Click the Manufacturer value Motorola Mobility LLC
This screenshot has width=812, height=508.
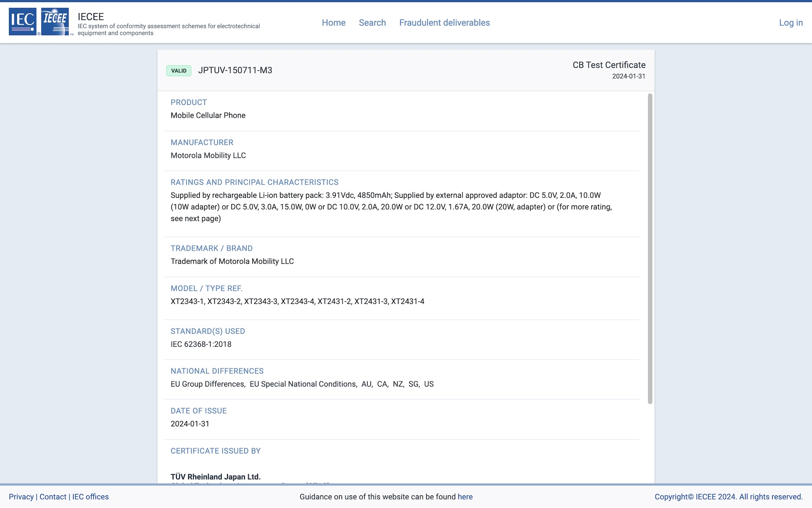click(208, 155)
